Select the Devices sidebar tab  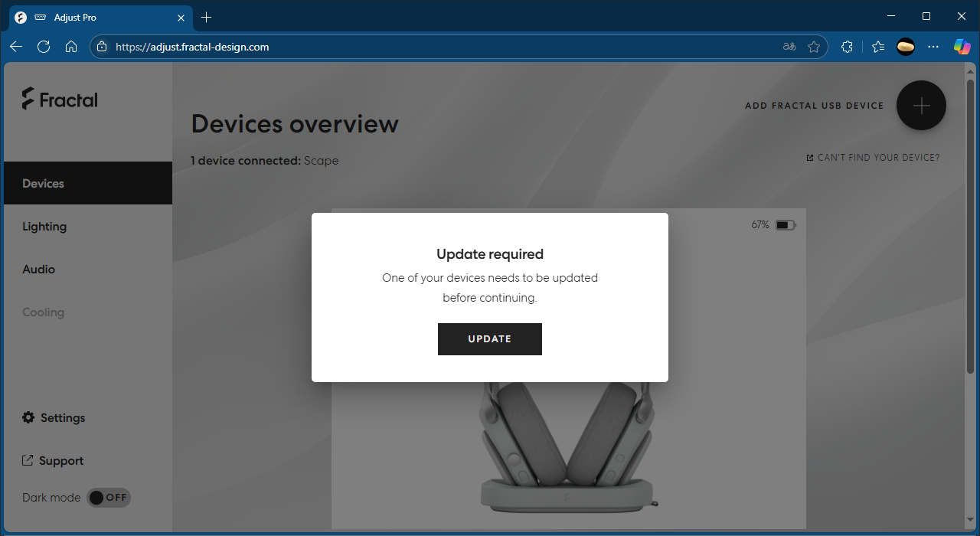[x=88, y=183]
